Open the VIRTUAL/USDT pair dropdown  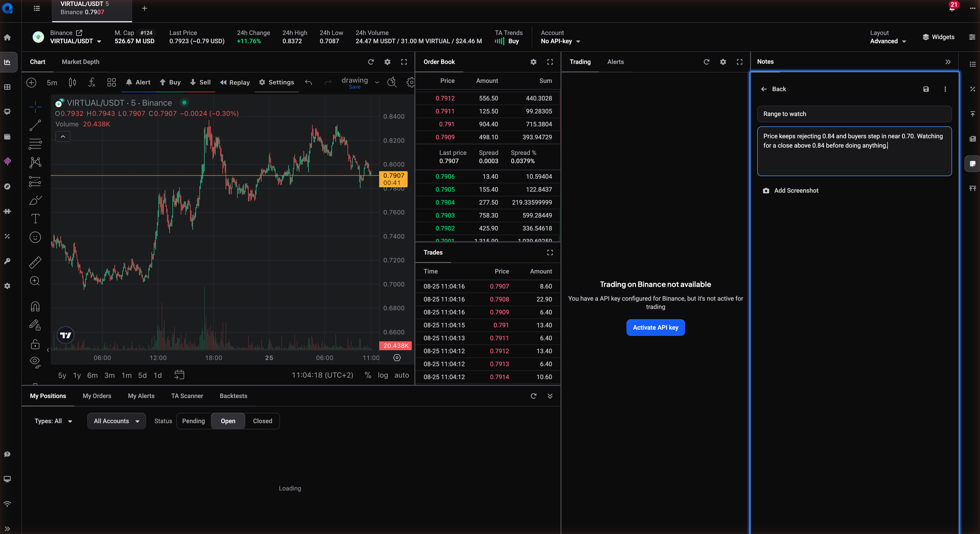tap(76, 41)
